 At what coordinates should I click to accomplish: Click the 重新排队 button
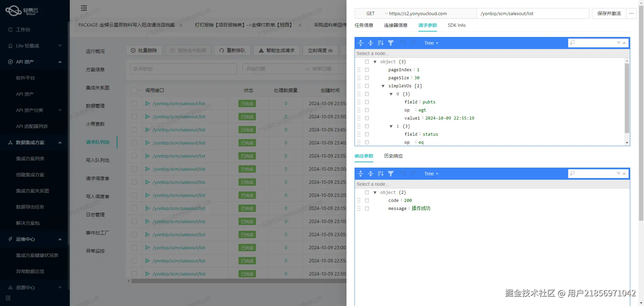tap(232, 50)
